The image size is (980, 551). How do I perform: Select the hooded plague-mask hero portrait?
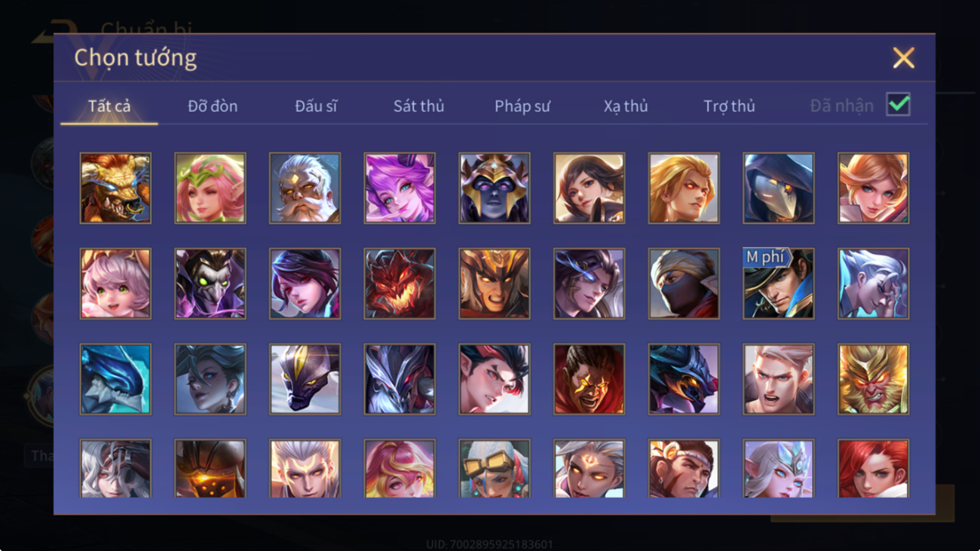pos(778,188)
